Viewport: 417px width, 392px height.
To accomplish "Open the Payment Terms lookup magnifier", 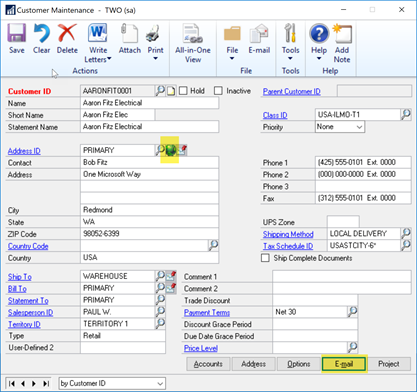I will (352, 312).
